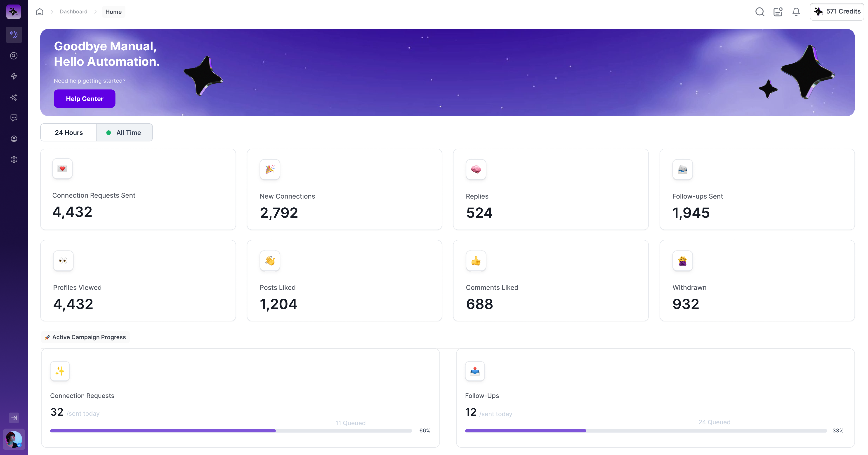The height and width of the screenshot is (455, 868).
Task: Open the sparkles AI sidebar icon
Action: [14, 97]
